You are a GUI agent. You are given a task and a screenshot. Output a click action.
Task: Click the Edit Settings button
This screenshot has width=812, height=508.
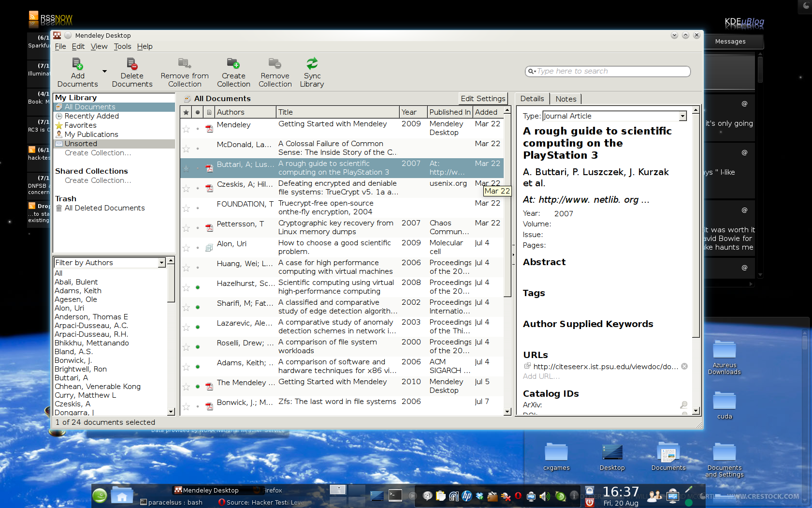483,99
